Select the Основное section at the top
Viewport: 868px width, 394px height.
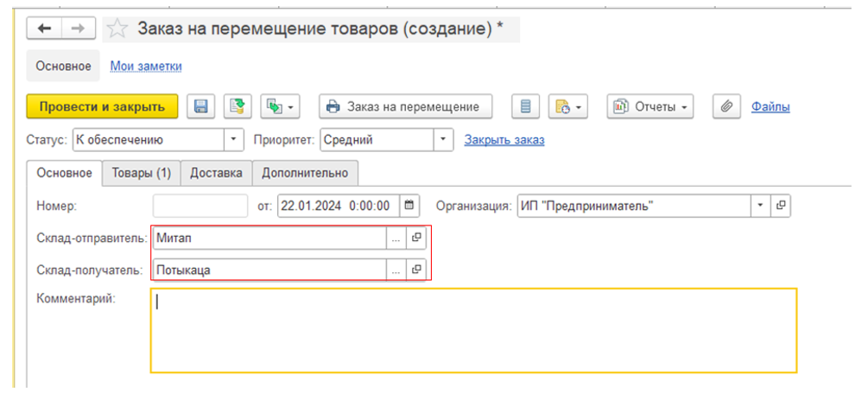pos(64,66)
